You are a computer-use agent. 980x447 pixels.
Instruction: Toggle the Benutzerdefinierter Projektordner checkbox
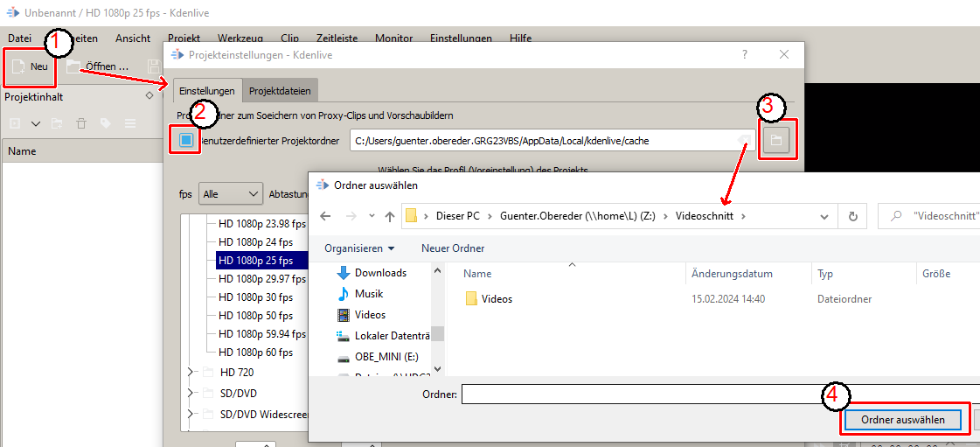click(x=185, y=140)
